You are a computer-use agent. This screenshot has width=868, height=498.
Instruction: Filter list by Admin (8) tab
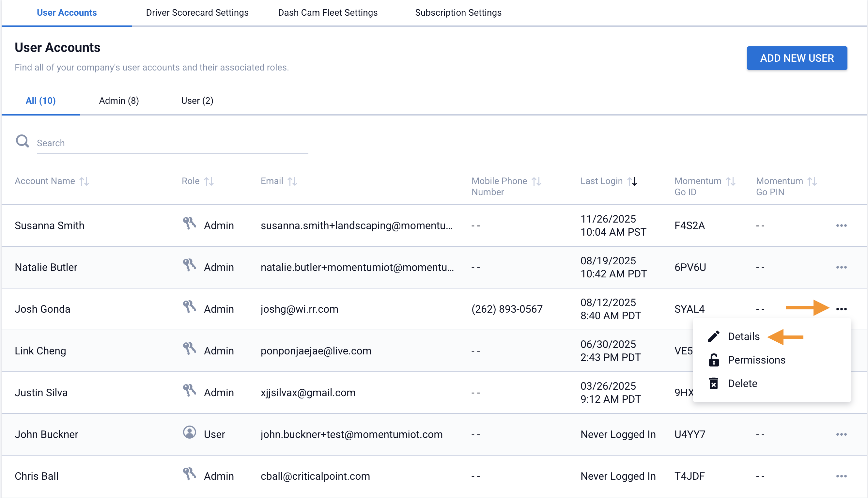[119, 101]
